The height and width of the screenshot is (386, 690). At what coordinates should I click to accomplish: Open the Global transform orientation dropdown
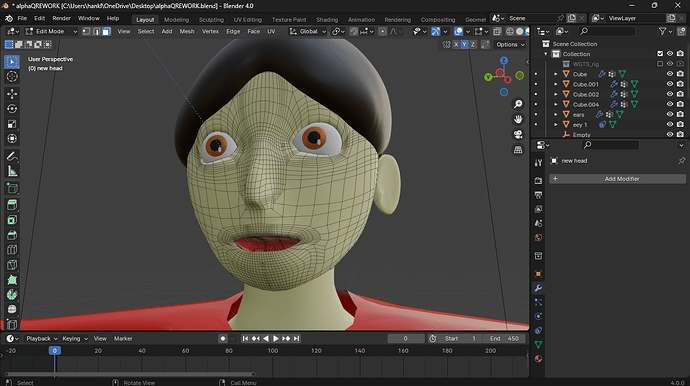[308, 31]
